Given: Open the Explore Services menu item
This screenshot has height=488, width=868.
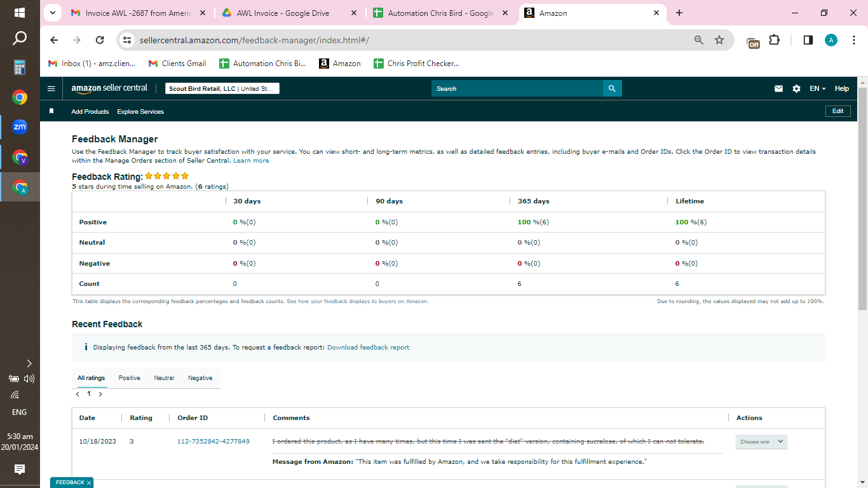Looking at the screenshot, I should pyautogui.click(x=140, y=111).
